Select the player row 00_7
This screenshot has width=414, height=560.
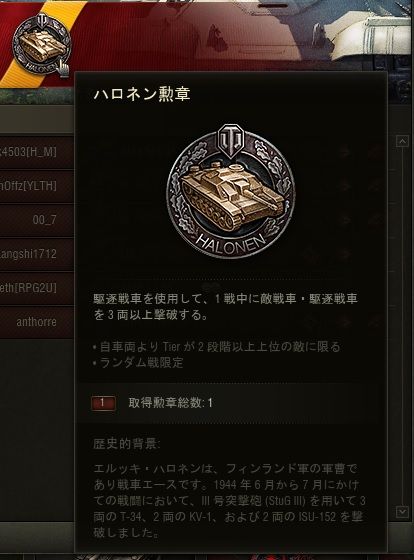click(37, 220)
